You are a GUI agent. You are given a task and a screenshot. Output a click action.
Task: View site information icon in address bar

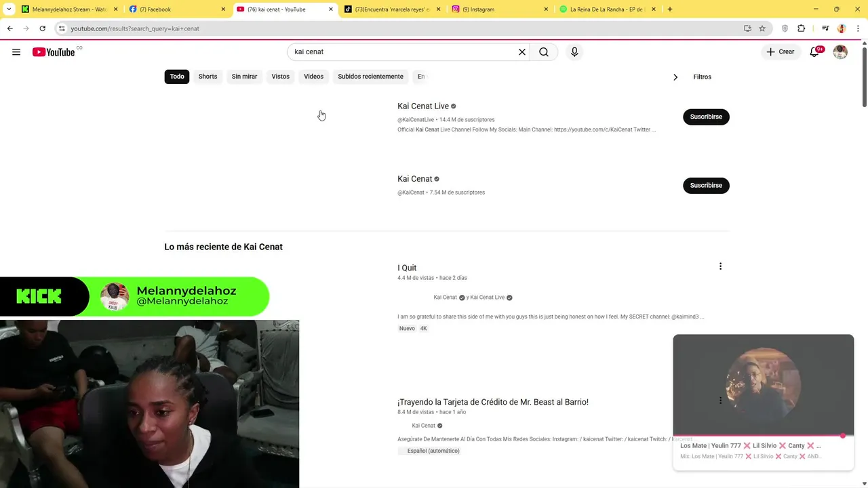pyautogui.click(x=62, y=28)
